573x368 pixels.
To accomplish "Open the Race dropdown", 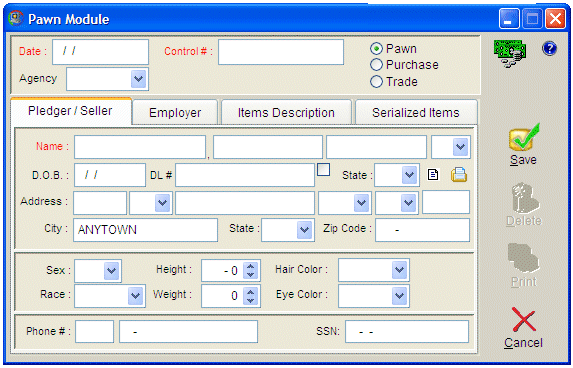I will pyautogui.click(x=136, y=296).
